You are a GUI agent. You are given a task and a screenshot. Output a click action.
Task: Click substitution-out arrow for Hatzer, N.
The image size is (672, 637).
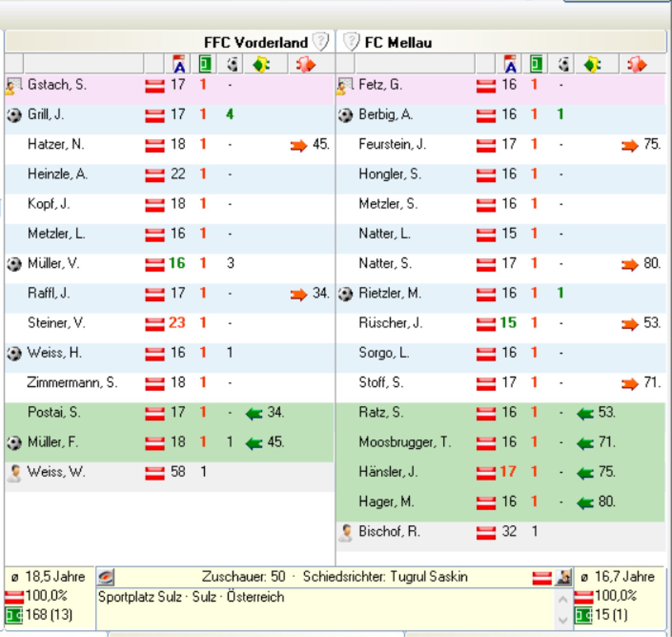pyautogui.click(x=299, y=146)
